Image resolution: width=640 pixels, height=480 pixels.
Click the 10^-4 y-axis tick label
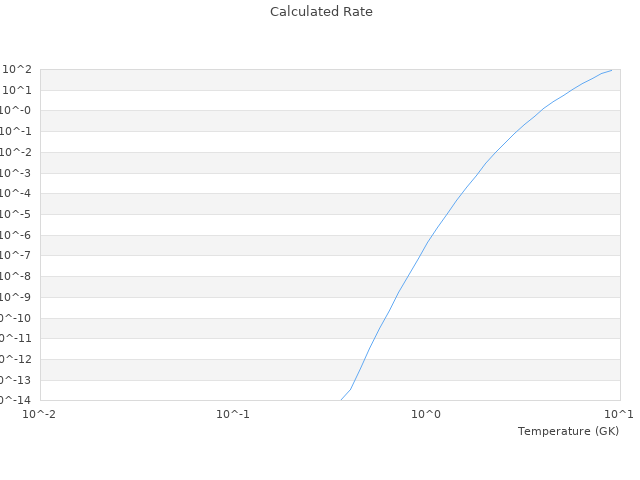[17, 194]
